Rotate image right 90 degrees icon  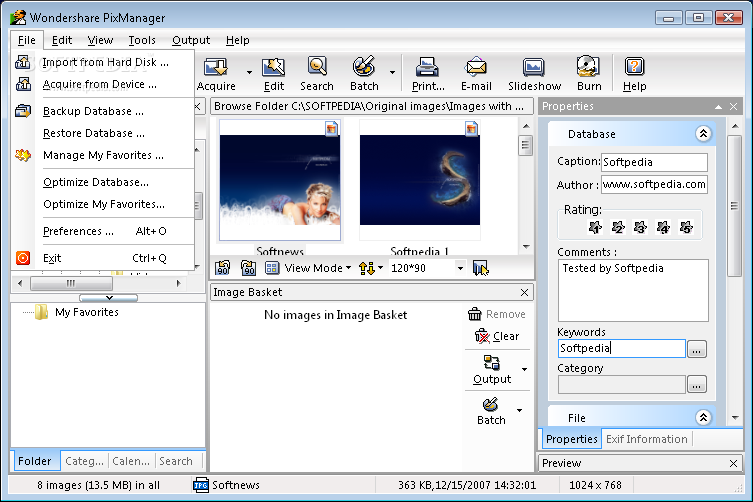[248, 268]
